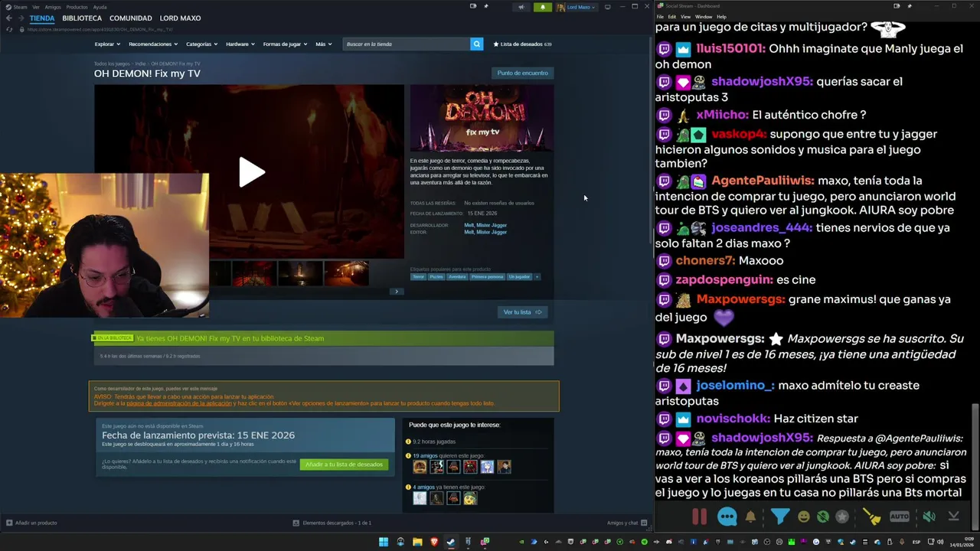
Task: Pause the Social Stream chat feed
Action: tap(699, 517)
